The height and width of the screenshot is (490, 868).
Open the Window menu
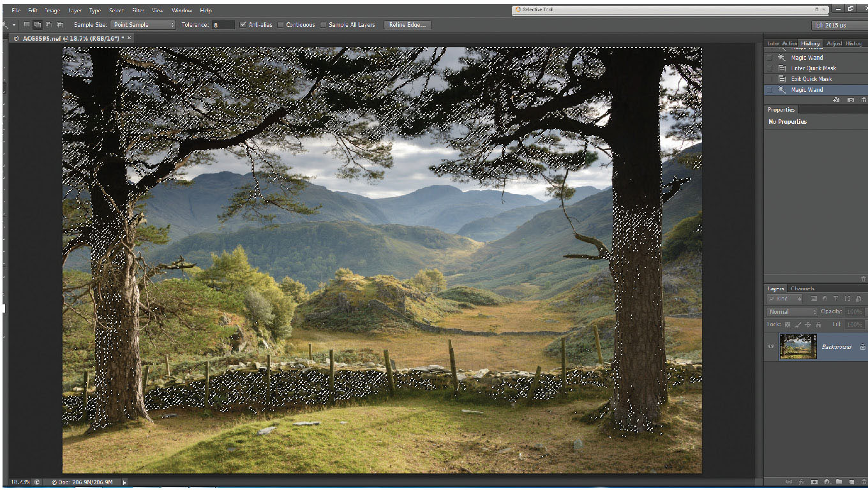(x=182, y=10)
